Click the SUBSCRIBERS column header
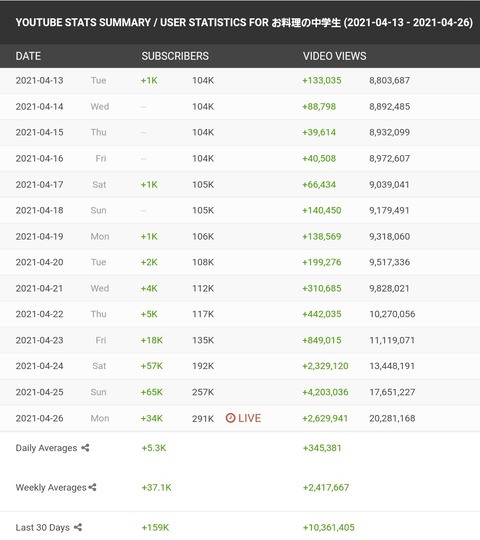 click(175, 56)
